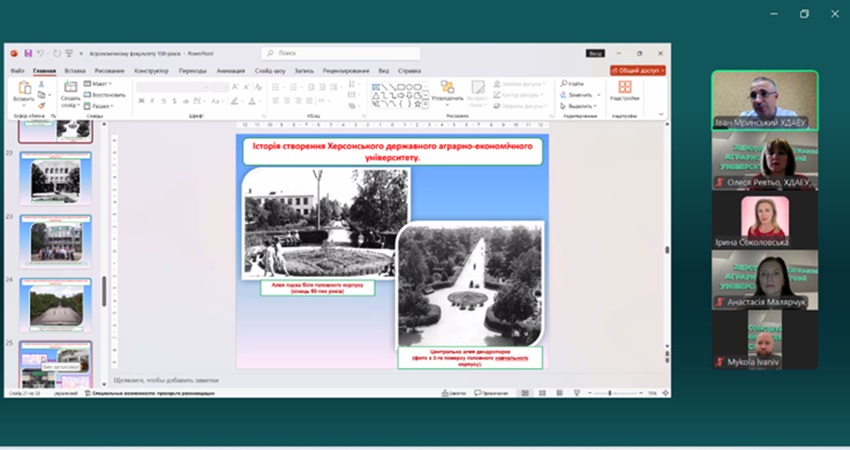Click the Paste (Вставить) clipboard icon
Screen dimensions: 850x450
(24, 87)
